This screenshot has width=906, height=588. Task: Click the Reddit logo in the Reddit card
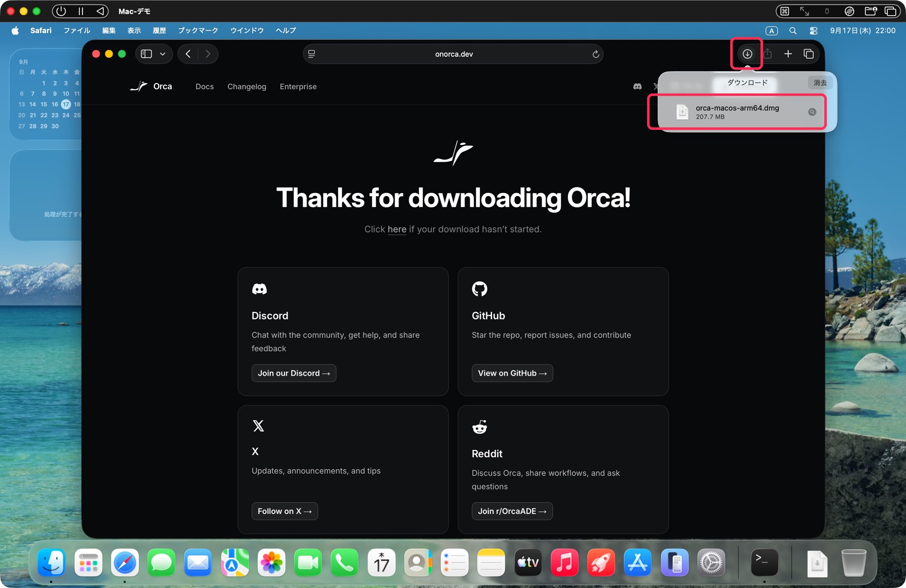[480, 427]
